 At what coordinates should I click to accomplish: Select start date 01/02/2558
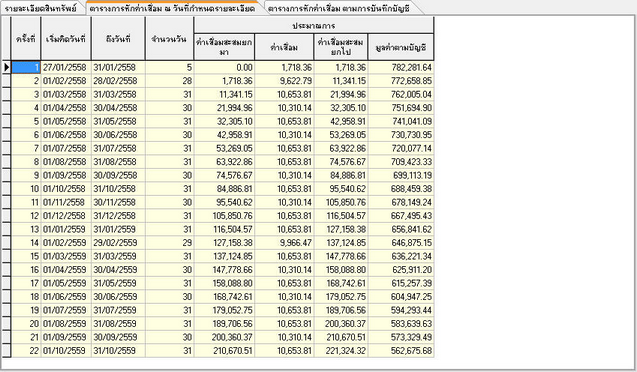coord(66,81)
